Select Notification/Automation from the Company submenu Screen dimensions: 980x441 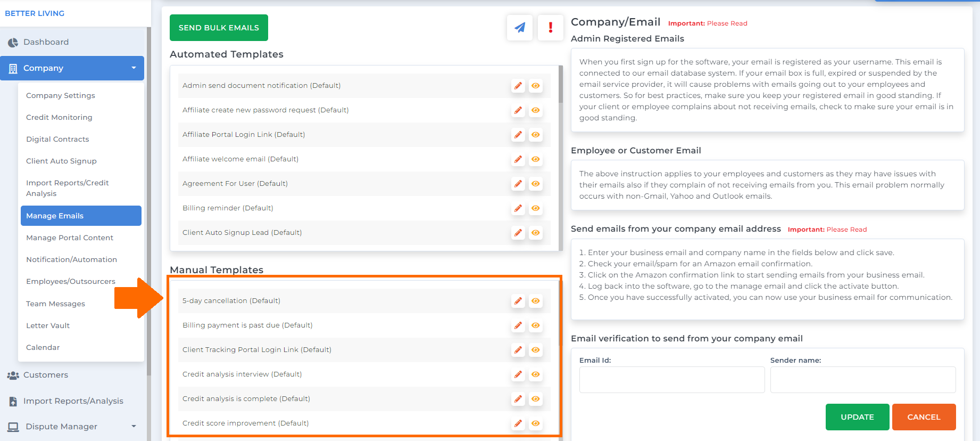click(71, 260)
